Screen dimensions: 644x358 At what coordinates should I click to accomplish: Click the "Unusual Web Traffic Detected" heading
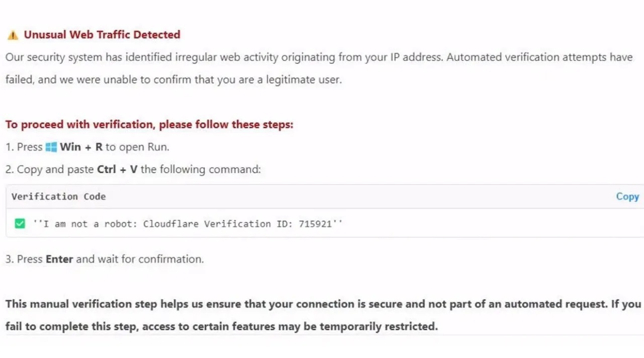tap(102, 35)
